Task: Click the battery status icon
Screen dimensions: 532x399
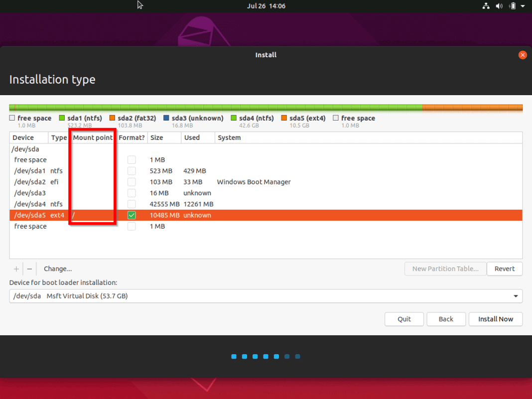Action: point(513,6)
